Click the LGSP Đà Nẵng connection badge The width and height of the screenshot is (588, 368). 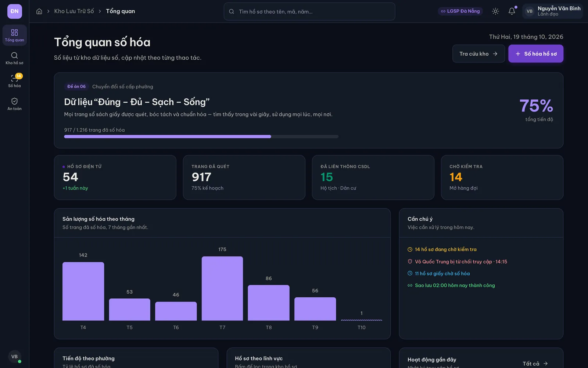(x=460, y=11)
